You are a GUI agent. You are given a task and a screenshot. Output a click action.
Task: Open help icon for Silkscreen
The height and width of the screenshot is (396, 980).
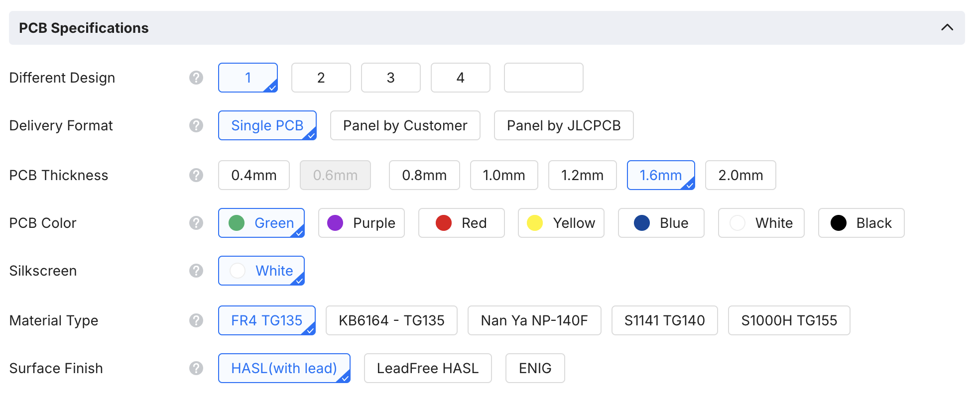196,271
